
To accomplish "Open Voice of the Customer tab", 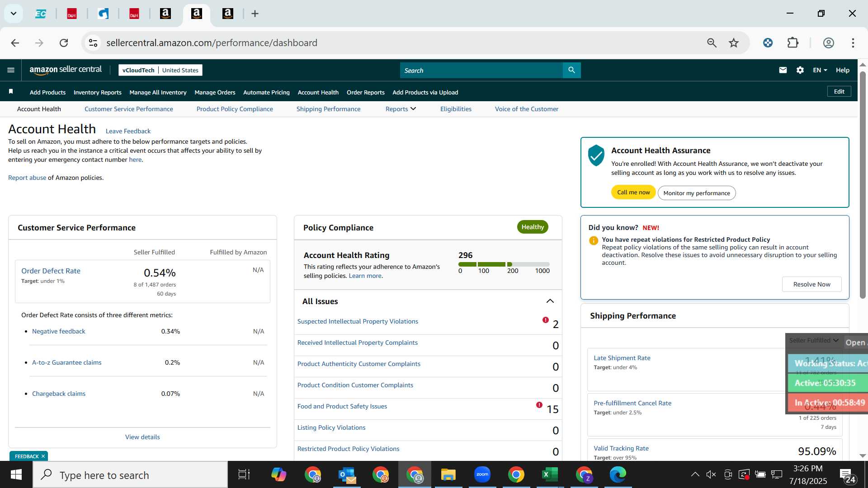I will pos(527,109).
